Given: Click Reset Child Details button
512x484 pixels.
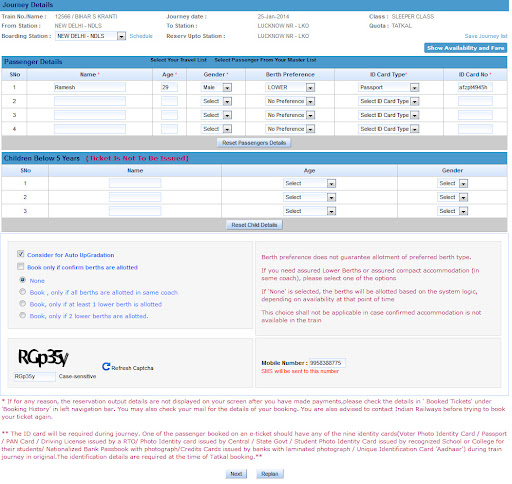Looking at the screenshot, I should coord(254,225).
